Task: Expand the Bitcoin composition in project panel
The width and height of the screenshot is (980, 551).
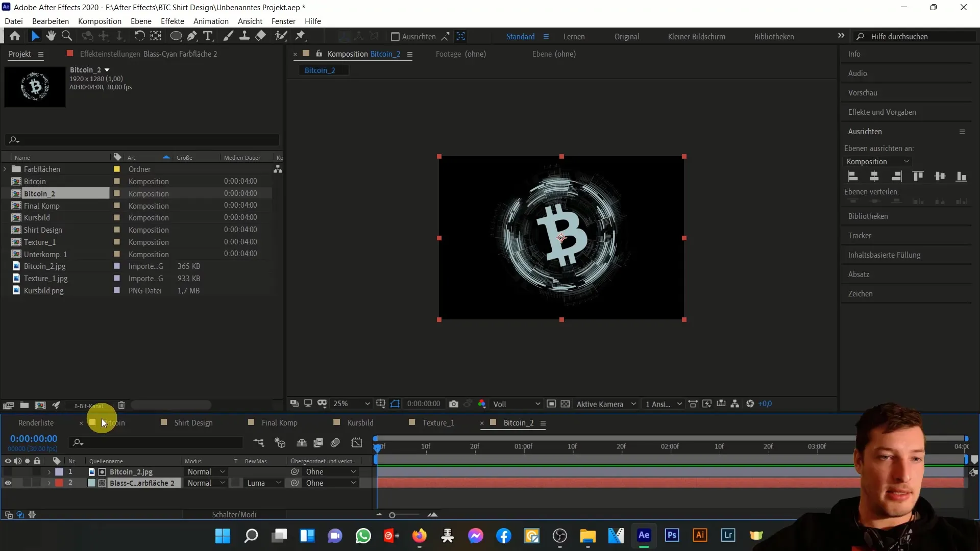Action: (x=7, y=181)
